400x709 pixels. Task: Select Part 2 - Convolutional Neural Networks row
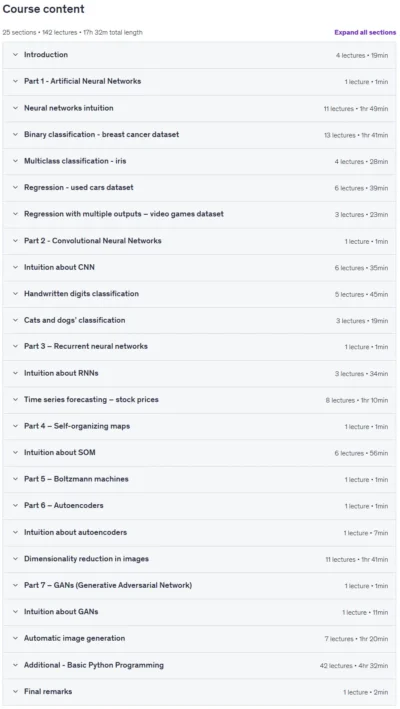point(199,241)
